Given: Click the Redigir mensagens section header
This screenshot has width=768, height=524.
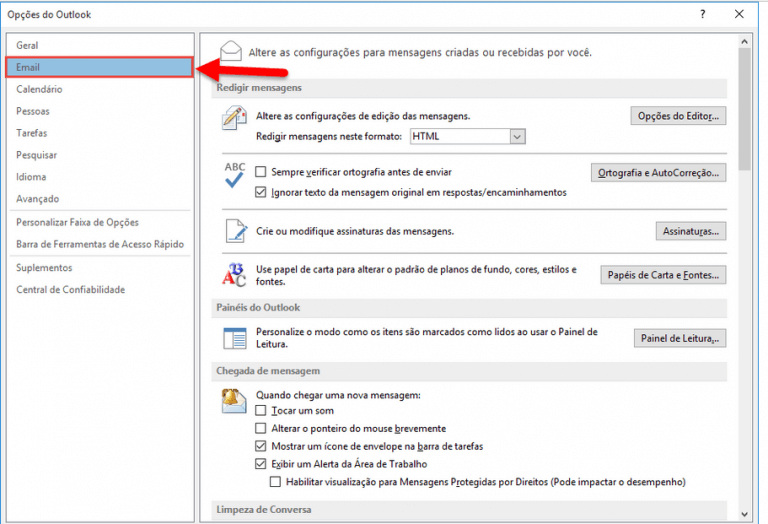Looking at the screenshot, I should tap(469, 88).
